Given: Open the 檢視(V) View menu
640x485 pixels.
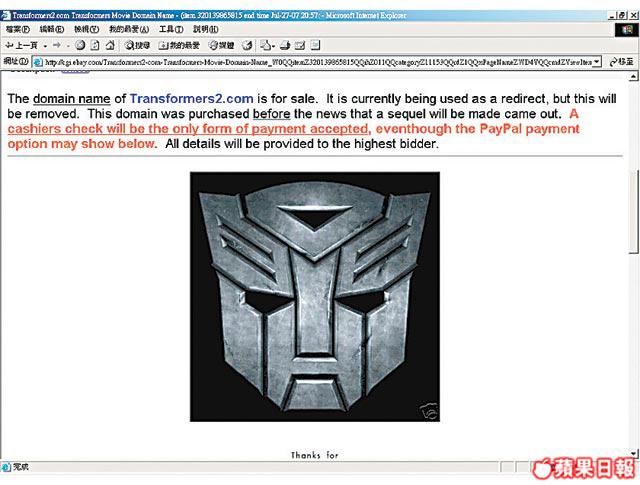Looking at the screenshot, I should [x=86, y=29].
